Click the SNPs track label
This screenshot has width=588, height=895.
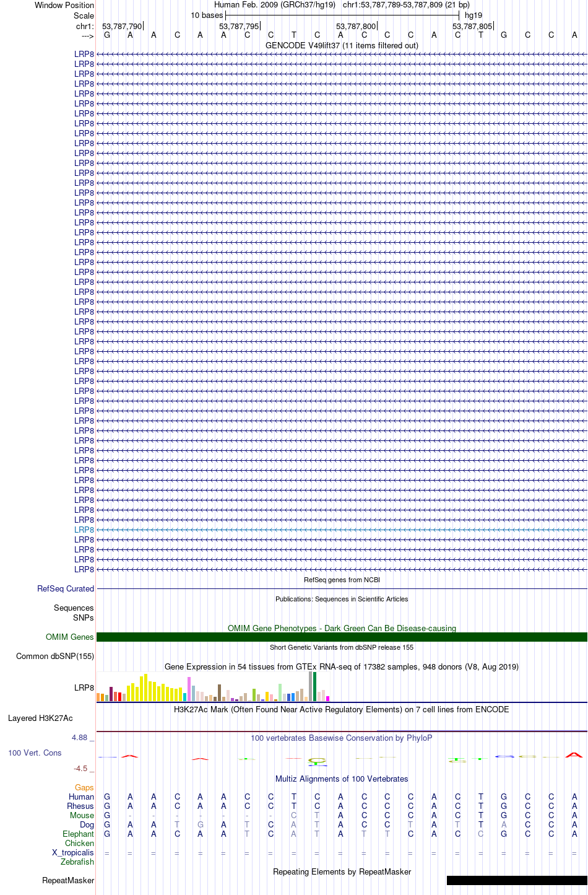84,618
